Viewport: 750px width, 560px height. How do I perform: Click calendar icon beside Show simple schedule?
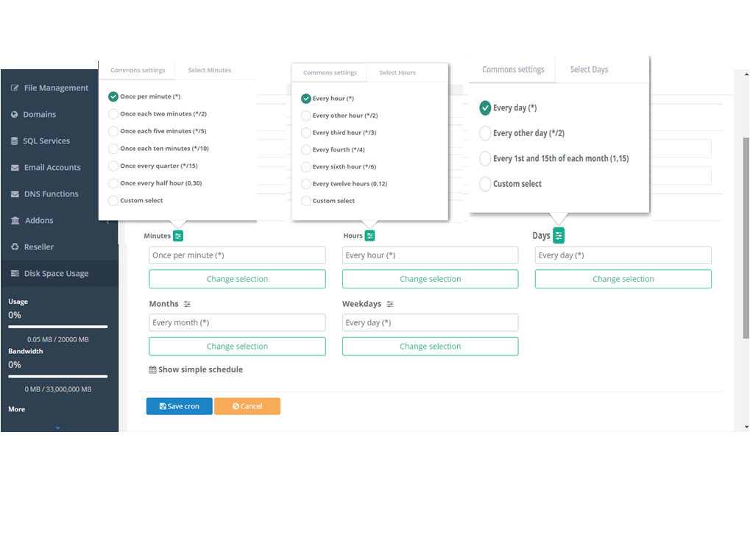pyautogui.click(x=152, y=369)
